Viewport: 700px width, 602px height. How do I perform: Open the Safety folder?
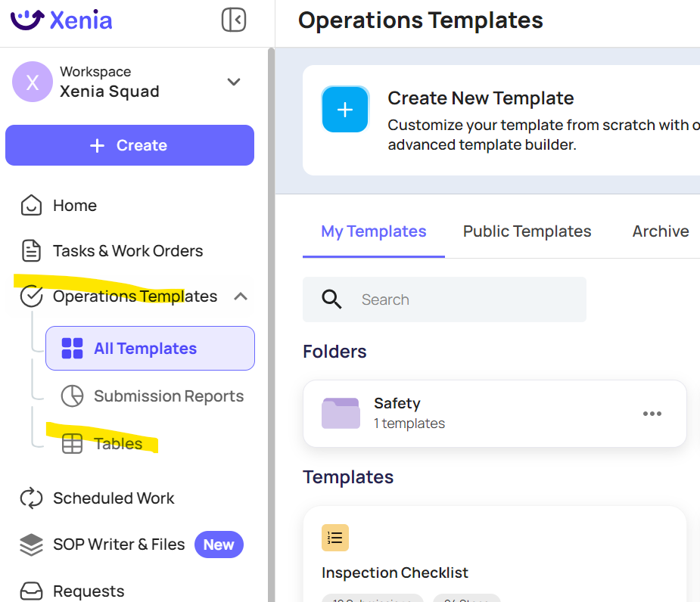click(x=495, y=414)
